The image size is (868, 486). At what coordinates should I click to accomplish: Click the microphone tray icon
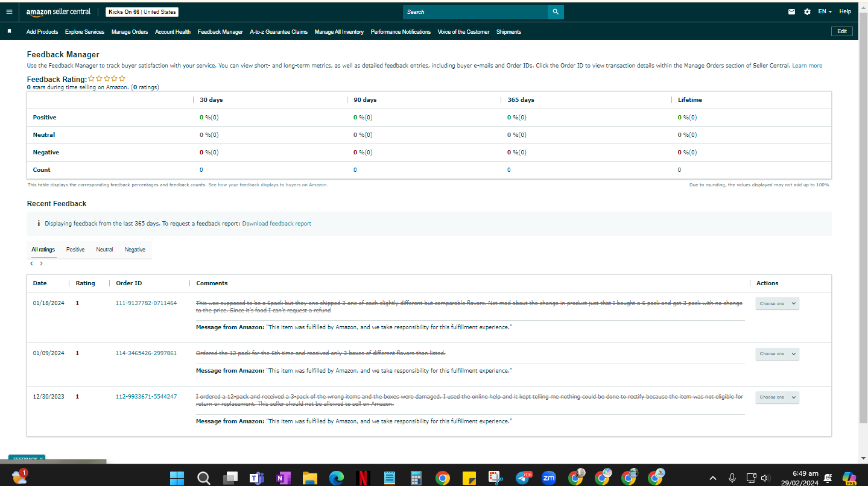732,478
